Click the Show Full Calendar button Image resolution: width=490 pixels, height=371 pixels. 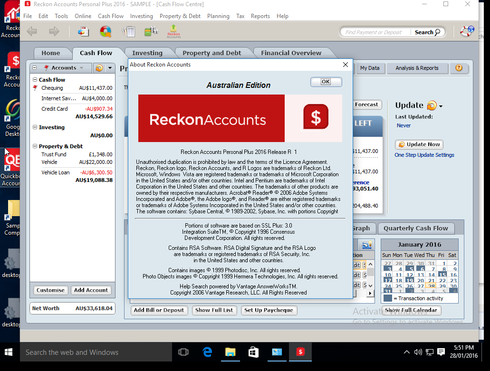tap(411, 310)
